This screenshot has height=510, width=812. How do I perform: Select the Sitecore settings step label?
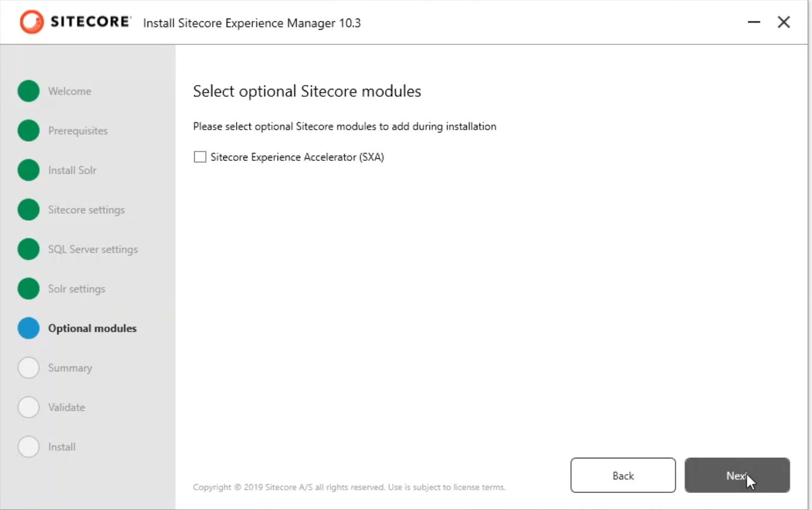(x=86, y=210)
